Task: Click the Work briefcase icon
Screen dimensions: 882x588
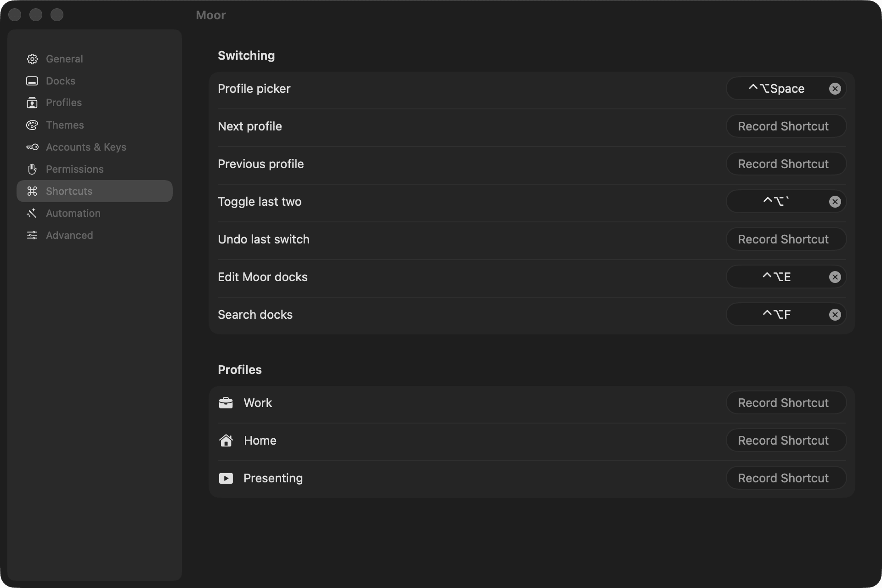Action: pyautogui.click(x=226, y=403)
